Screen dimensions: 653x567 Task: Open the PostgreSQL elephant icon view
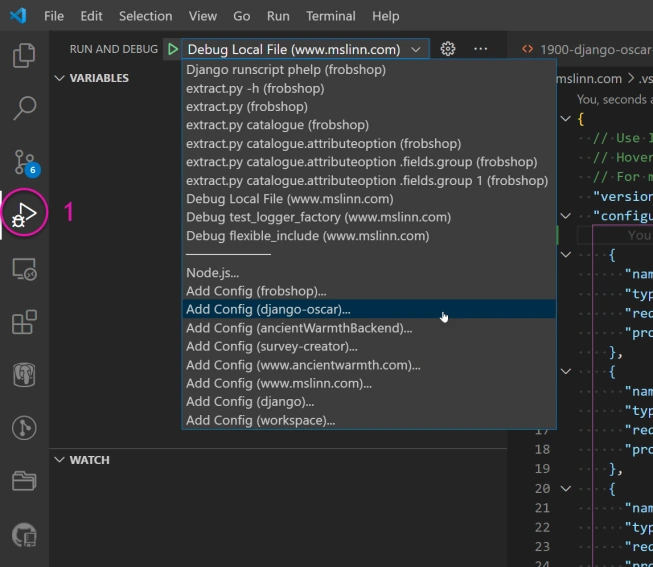click(x=24, y=375)
